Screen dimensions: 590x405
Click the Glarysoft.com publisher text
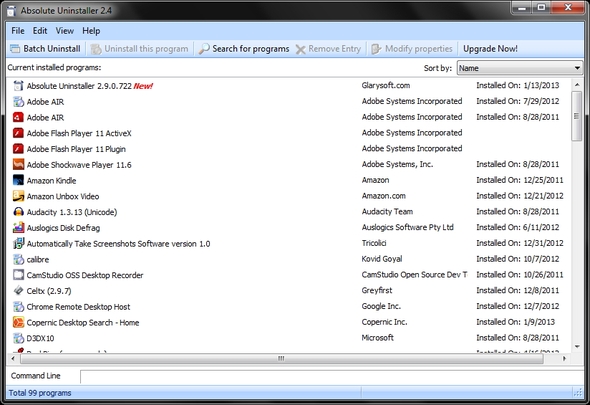pos(386,85)
